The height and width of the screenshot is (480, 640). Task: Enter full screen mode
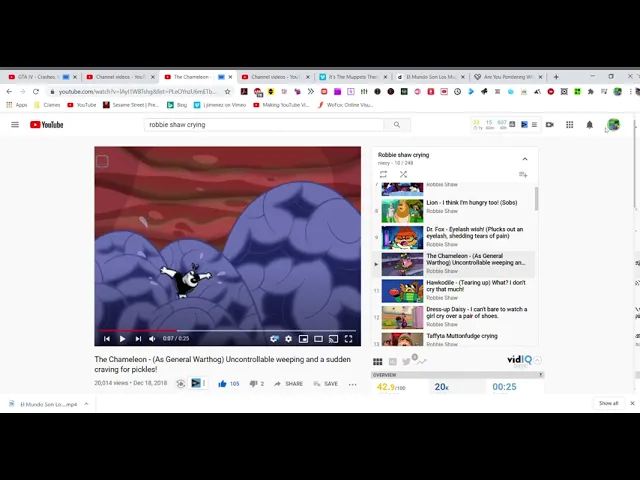[349, 339]
